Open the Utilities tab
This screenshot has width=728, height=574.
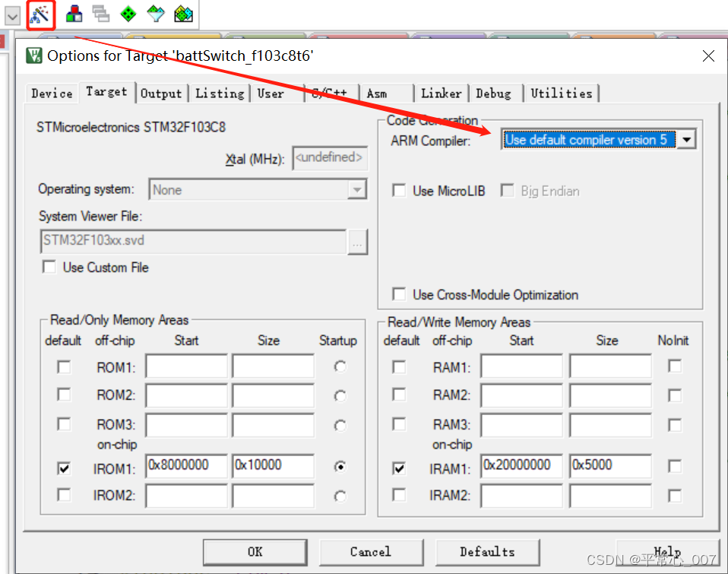562,94
